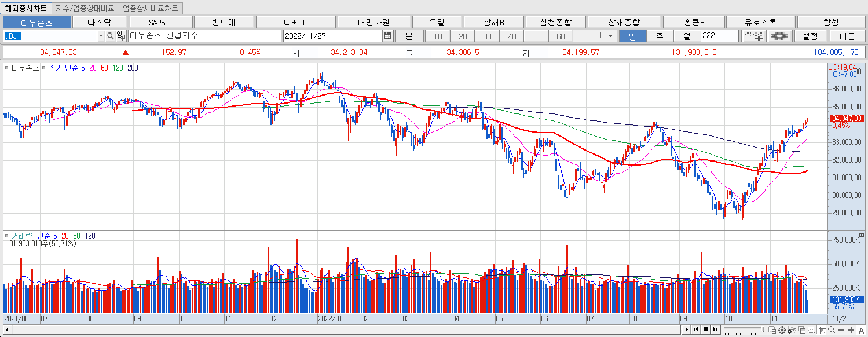The image size is (868, 337).
Task: Open the bottom chart settings gear icon
Action: [x=782, y=330]
